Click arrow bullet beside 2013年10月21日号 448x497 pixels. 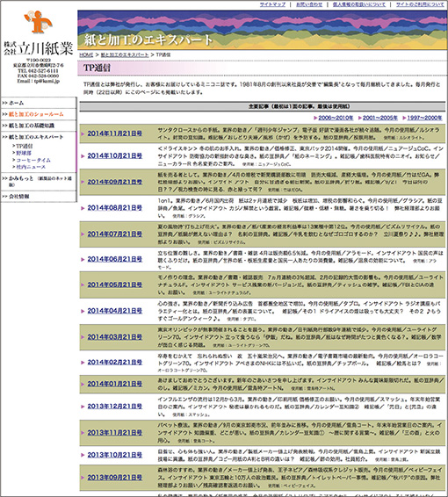coord(83,455)
